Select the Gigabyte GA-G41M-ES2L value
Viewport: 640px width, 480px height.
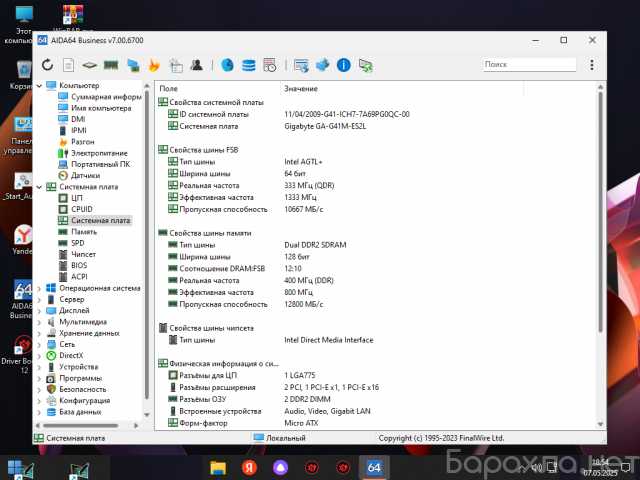click(325, 127)
